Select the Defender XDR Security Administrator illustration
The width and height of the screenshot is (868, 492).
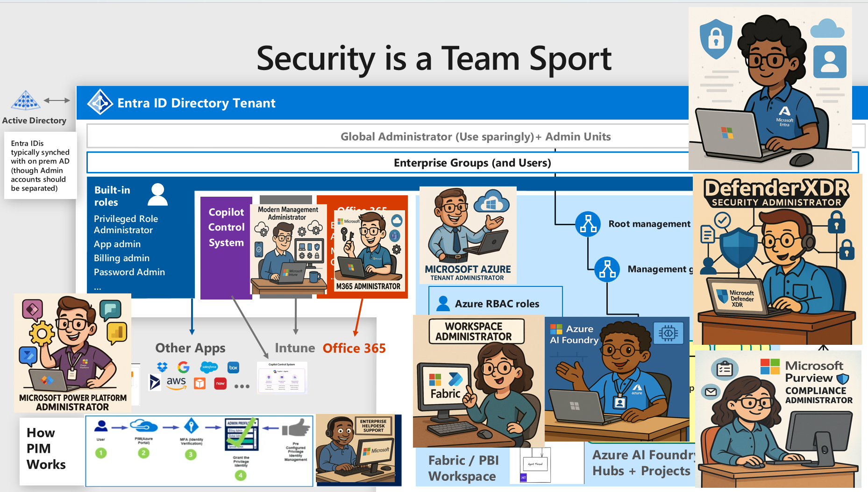[777, 260]
